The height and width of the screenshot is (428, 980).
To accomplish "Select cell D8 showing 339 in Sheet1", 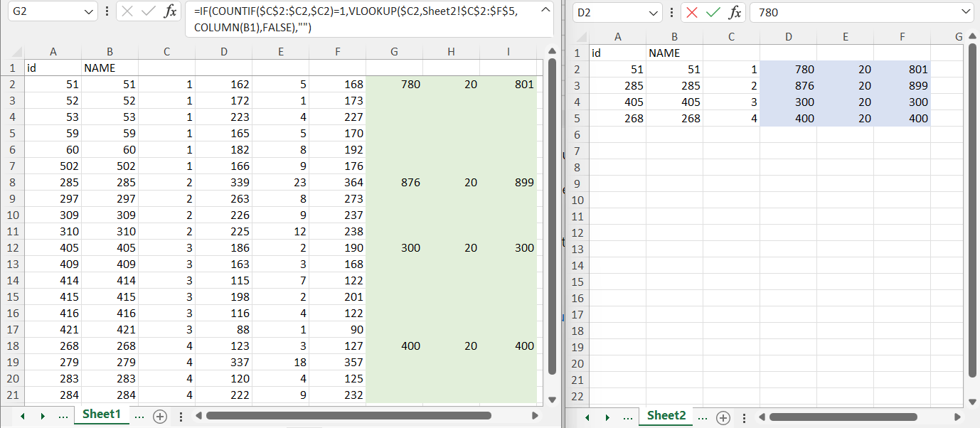I will [x=223, y=182].
